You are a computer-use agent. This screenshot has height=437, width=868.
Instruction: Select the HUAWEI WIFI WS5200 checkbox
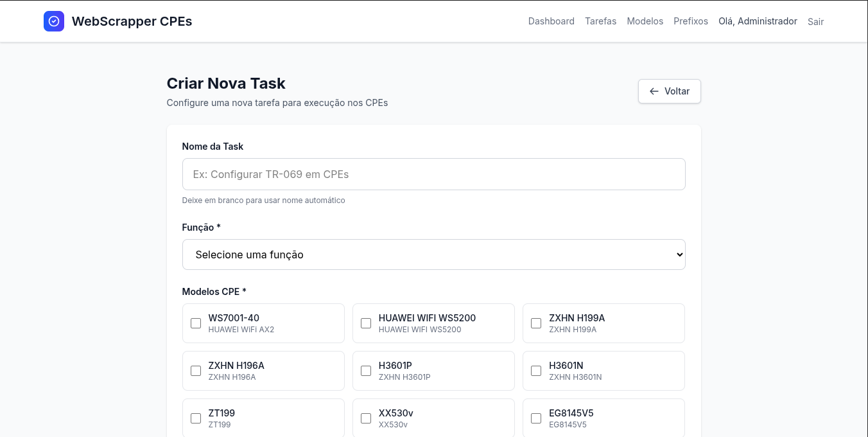click(x=366, y=323)
